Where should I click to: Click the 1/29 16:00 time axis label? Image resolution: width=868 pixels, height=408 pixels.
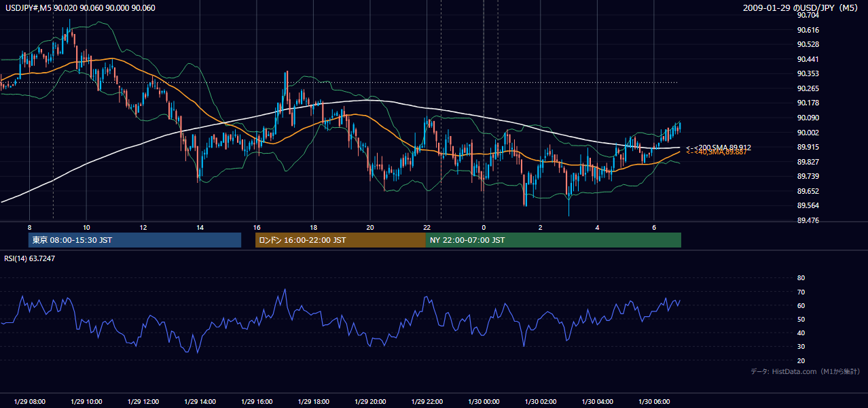257,401
